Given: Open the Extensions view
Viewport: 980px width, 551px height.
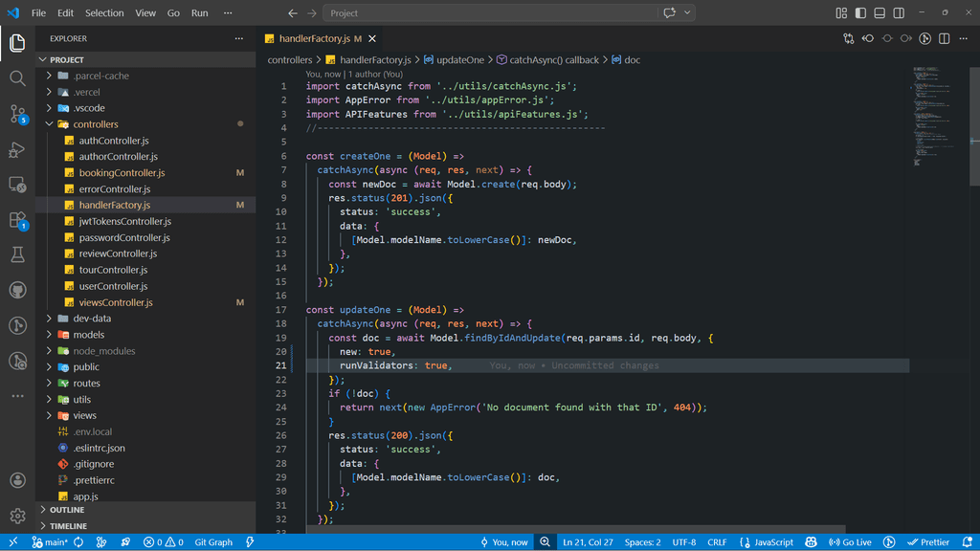Looking at the screenshot, I should coord(17,220).
